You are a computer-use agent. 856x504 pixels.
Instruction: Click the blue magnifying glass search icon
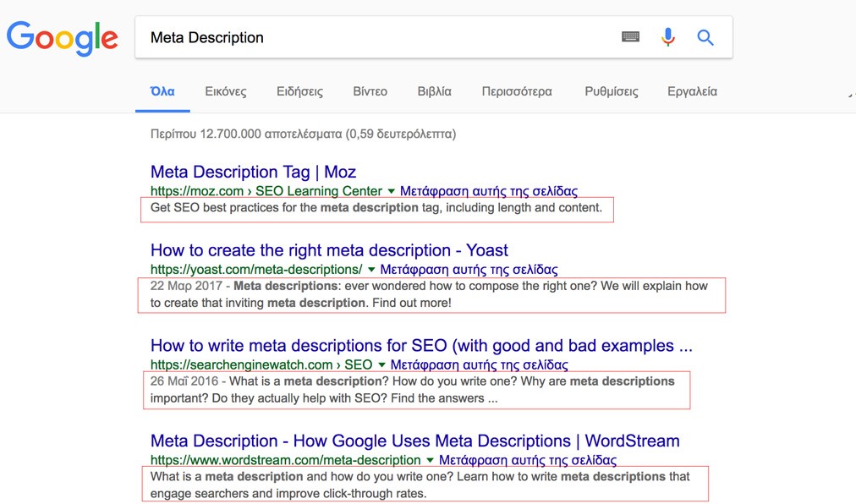pyautogui.click(x=705, y=37)
